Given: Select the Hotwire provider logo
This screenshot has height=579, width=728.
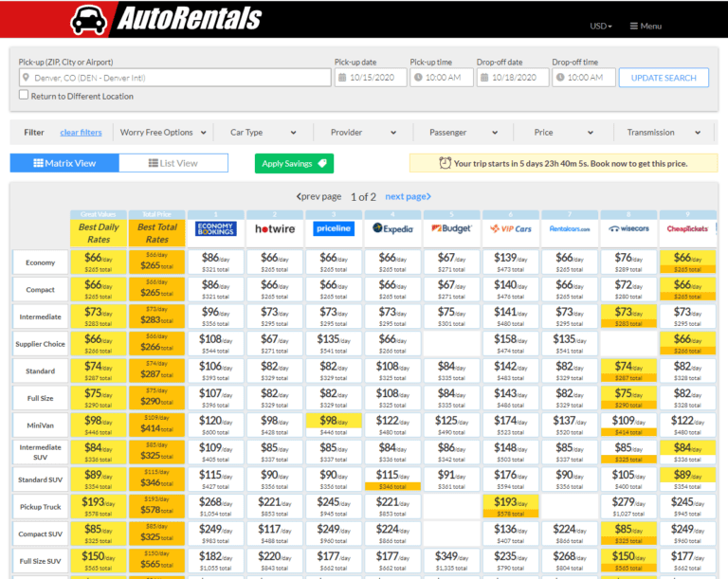Looking at the screenshot, I should tap(275, 228).
